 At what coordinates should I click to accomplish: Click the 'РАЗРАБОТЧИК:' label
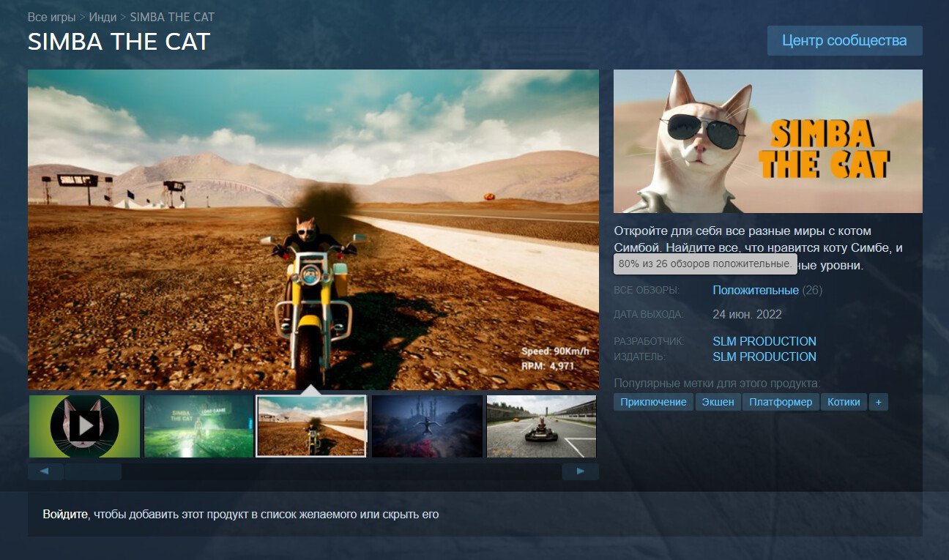[x=648, y=341]
